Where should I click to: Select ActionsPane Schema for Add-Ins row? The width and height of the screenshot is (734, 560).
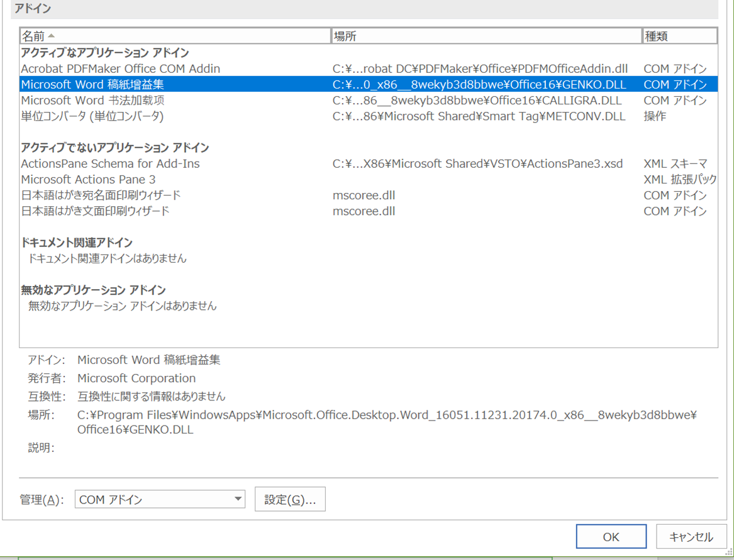pyautogui.click(x=369, y=164)
